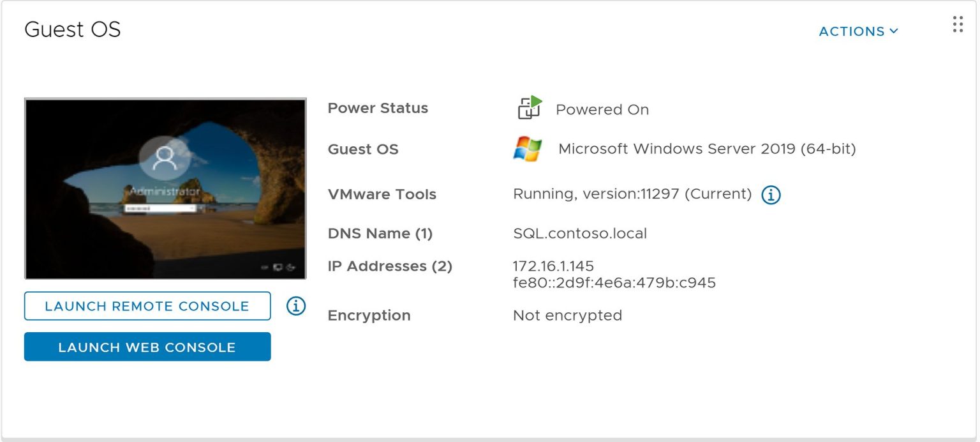Click the info icon beside Launch Remote Console
Viewport: 980px width, 442px height.
(295, 306)
